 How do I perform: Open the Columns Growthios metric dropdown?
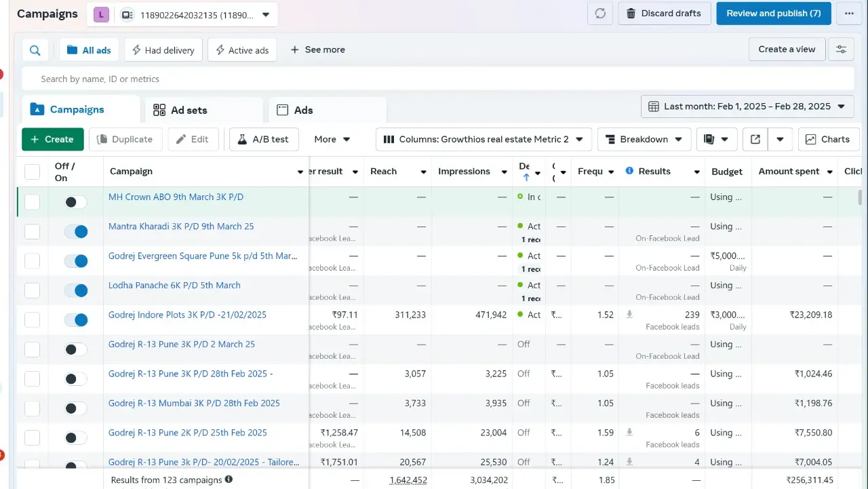pyautogui.click(x=484, y=139)
